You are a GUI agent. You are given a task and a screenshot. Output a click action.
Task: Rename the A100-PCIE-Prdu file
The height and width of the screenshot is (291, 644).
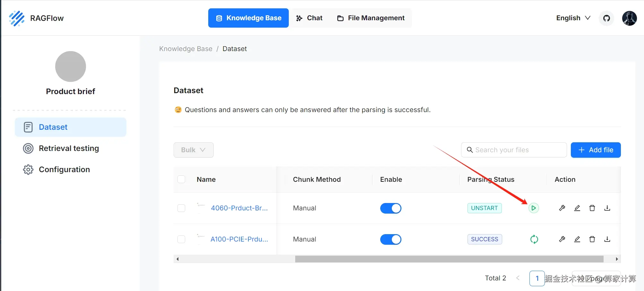(577, 239)
